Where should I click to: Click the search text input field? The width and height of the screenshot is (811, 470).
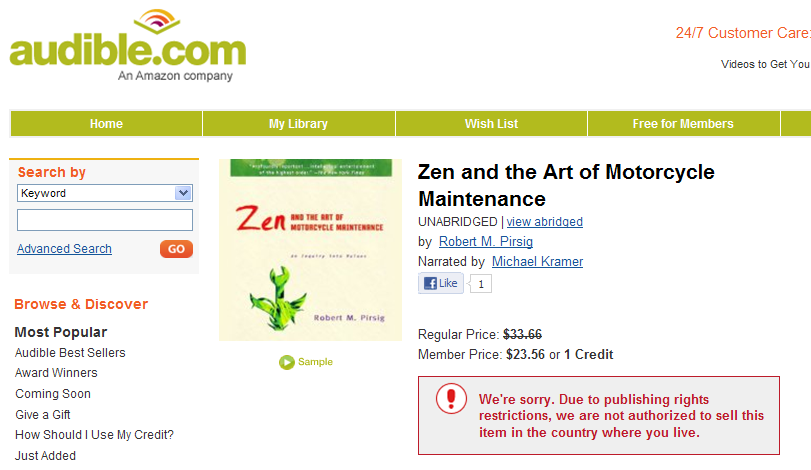click(105, 220)
